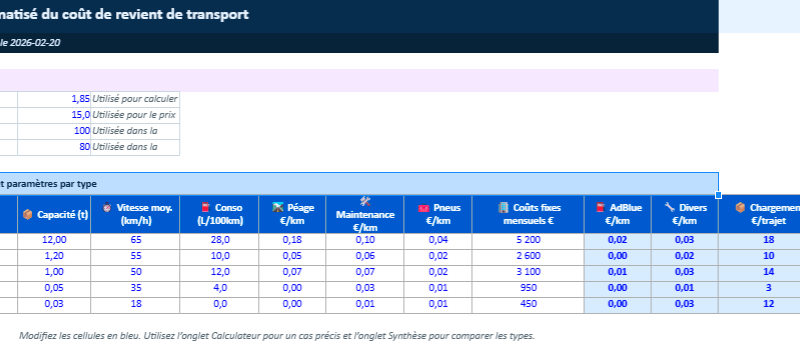Viewport: 800px width, 364px height.
Task: Click the building icon in Coûts fixes header
Action: pos(504,208)
